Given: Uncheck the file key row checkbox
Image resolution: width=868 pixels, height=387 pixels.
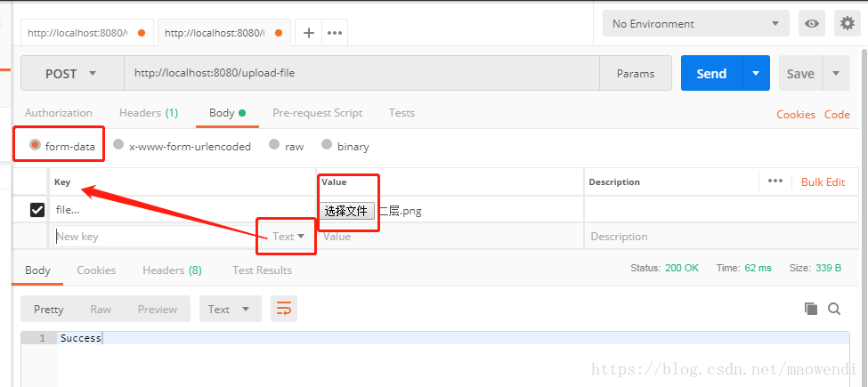Looking at the screenshot, I should tap(37, 210).
